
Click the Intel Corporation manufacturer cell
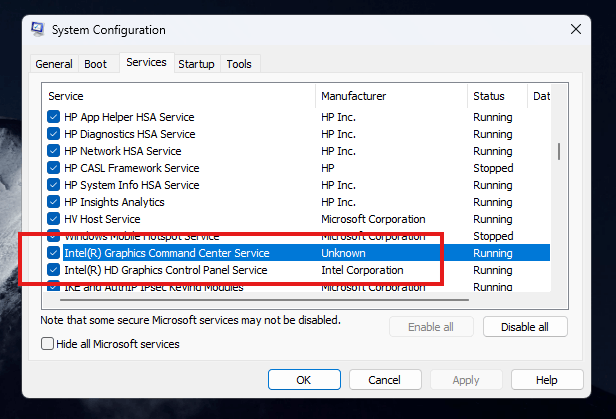pyautogui.click(x=362, y=270)
